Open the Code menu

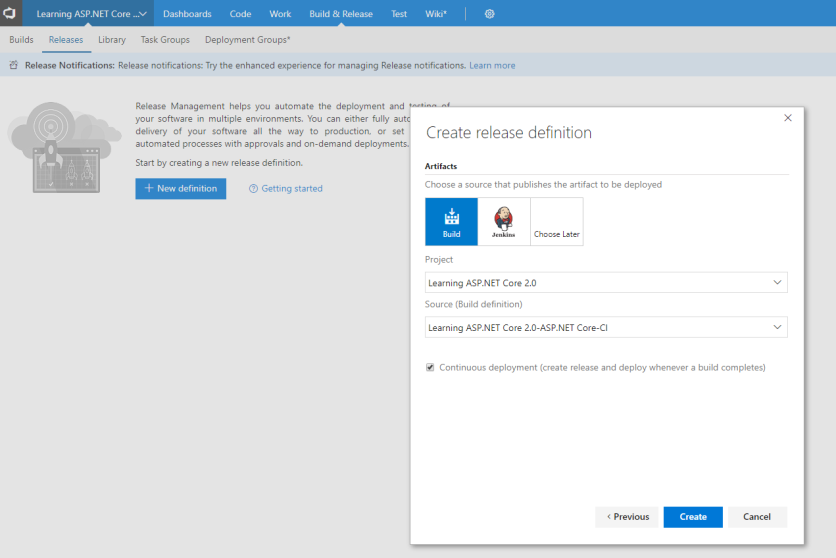tap(240, 14)
